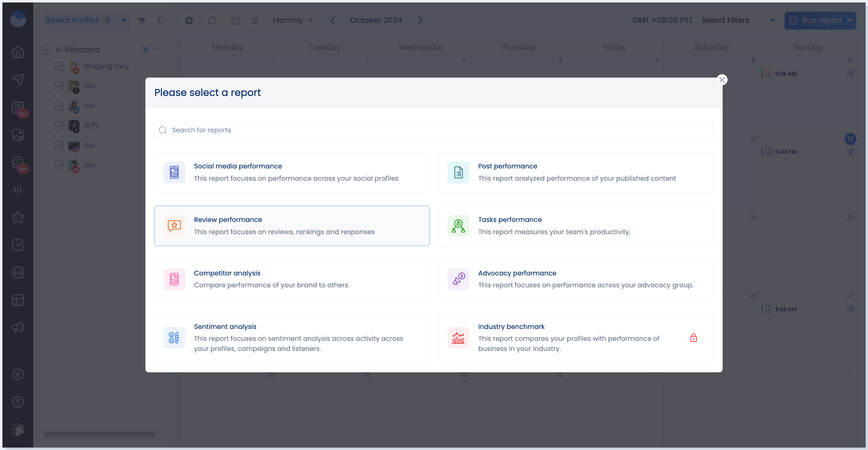Viewport: 868px width, 450px height.
Task: Open the inbox chat icon with 99+ badge
Action: click(x=18, y=163)
